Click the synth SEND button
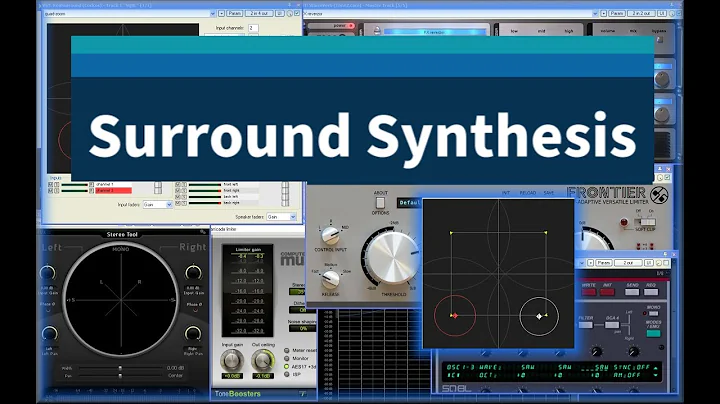 (632, 292)
